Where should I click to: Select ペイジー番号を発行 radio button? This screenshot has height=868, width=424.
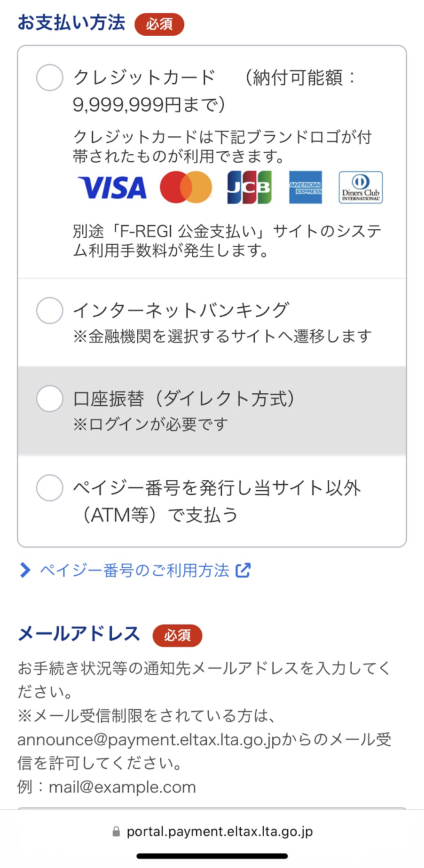[x=50, y=488]
